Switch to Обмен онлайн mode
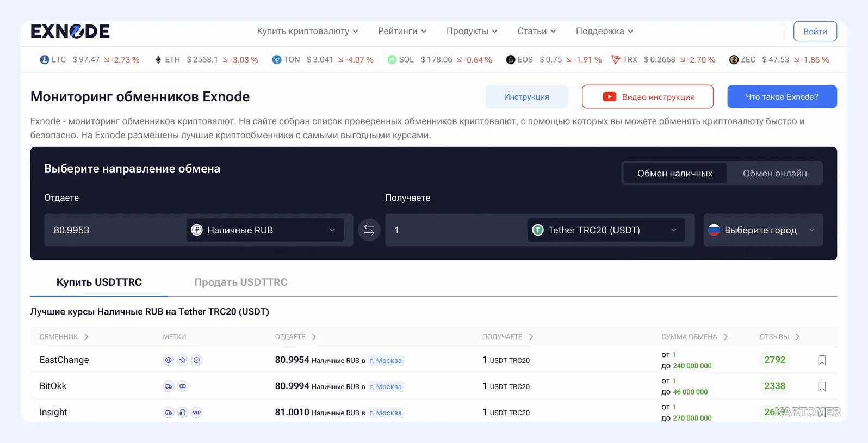 coord(774,173)
